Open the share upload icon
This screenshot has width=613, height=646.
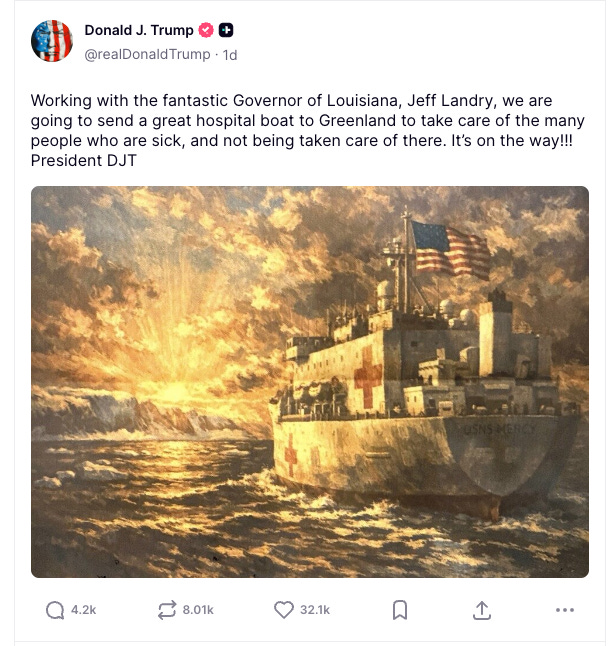[482, 610]
